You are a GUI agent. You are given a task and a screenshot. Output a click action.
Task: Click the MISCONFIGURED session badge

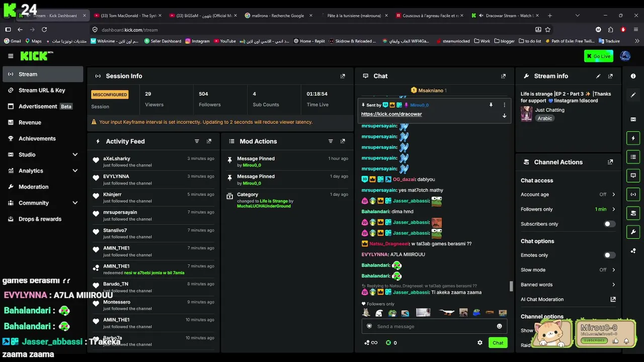coord(110,95)
